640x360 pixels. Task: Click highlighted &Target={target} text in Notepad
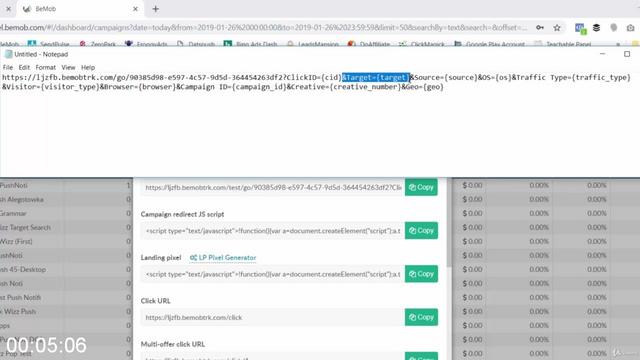pos(376,78)
